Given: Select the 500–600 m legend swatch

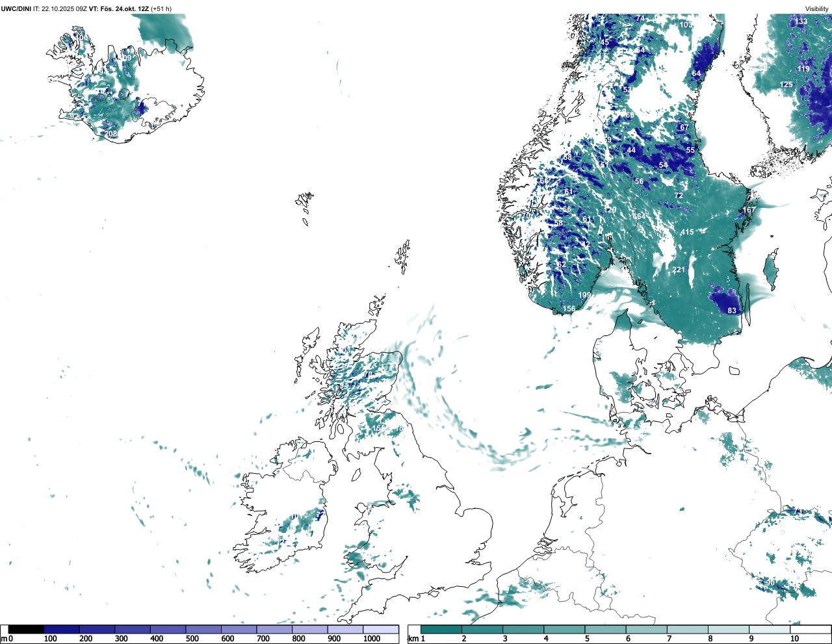Looking at the screenshot, I should tap(203, 629).
